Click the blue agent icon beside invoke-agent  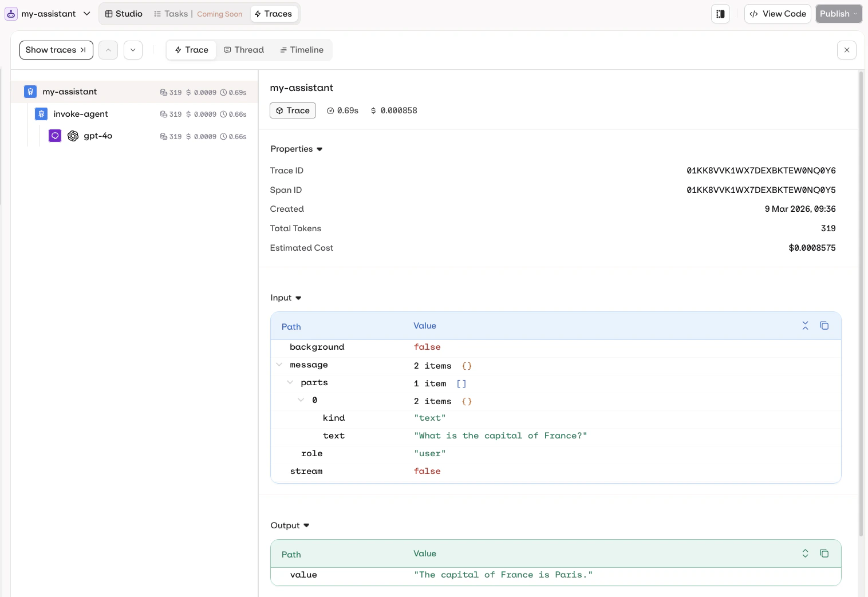coord(41,114)
